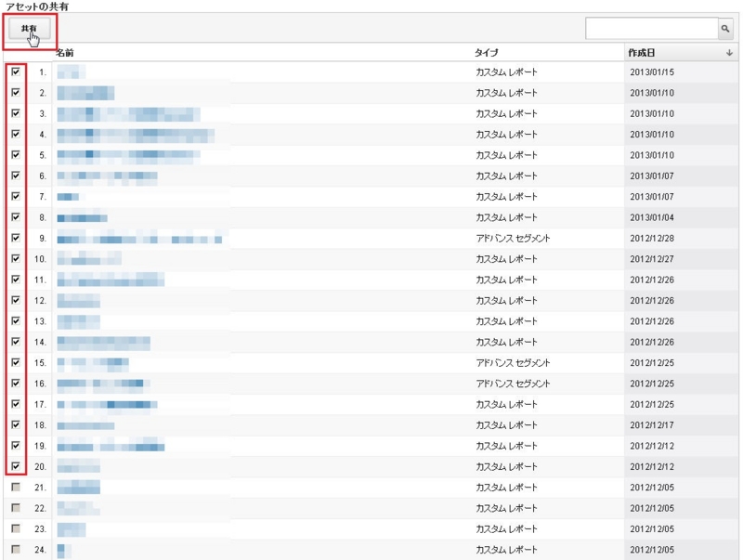Open the blurred asset name in row 3

128,113
